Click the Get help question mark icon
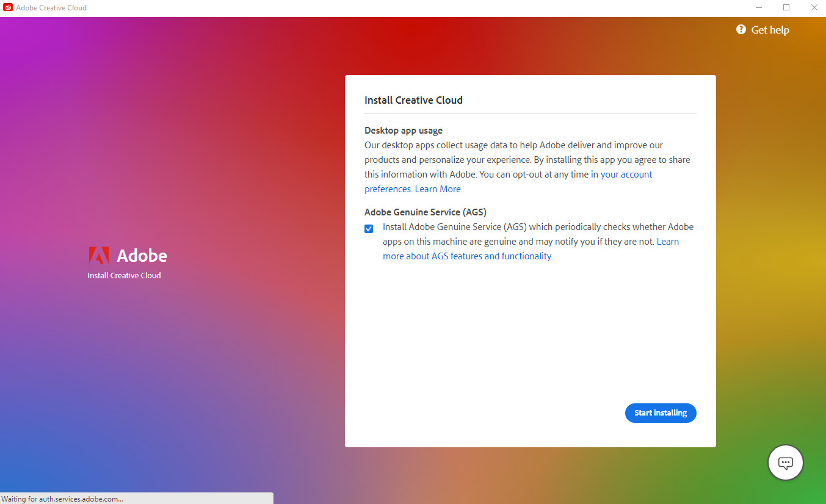 [x=741, y=29]
